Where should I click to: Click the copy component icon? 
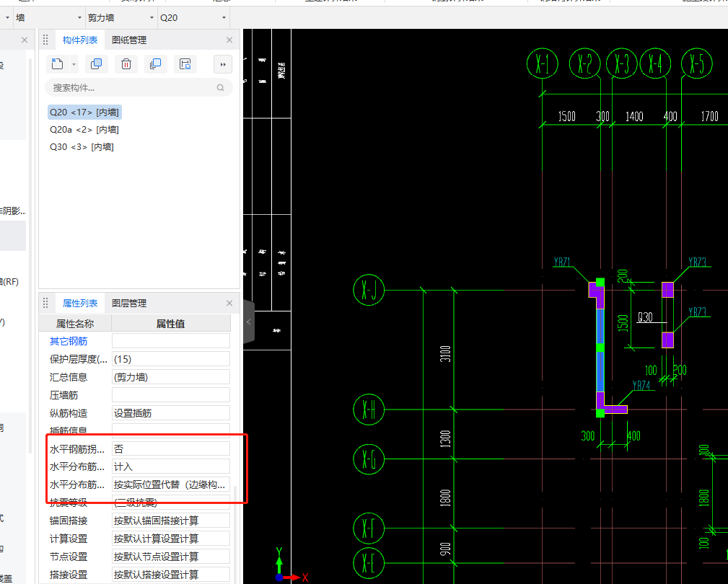pos(97,64)
